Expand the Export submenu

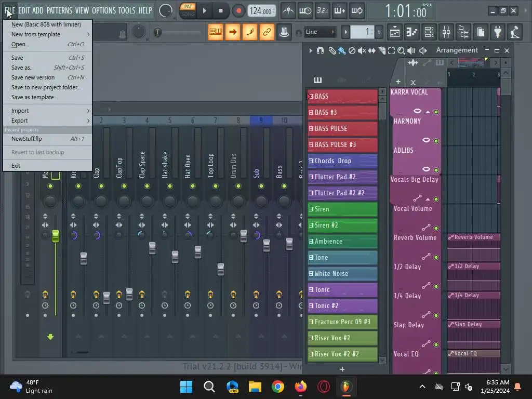pos(48,121)
